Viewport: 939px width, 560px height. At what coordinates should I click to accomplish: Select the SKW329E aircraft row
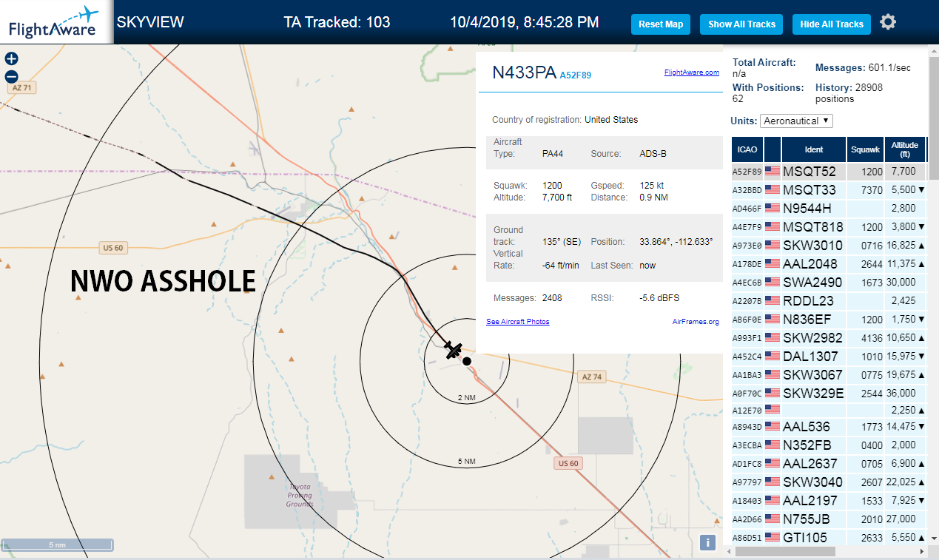click(x=828, y=394)
